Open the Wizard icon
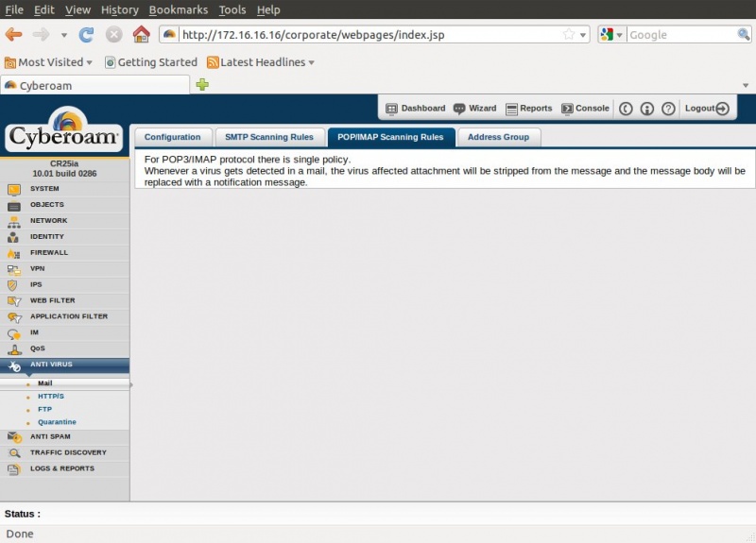The height and width of the screenshot is (543, 756). pos(459,109)
